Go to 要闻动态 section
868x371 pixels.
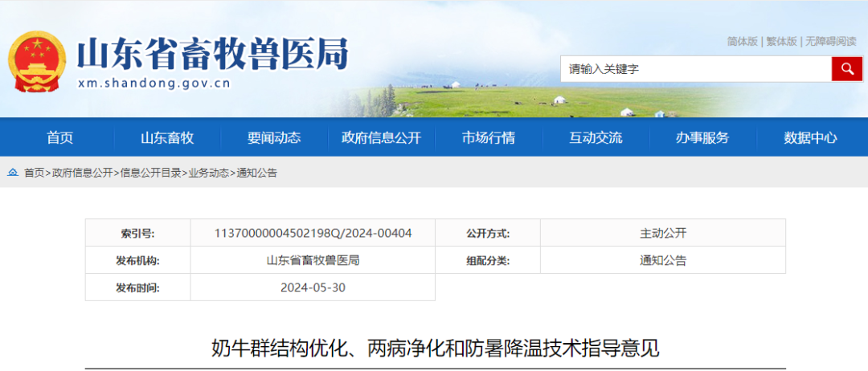[274, 137]
